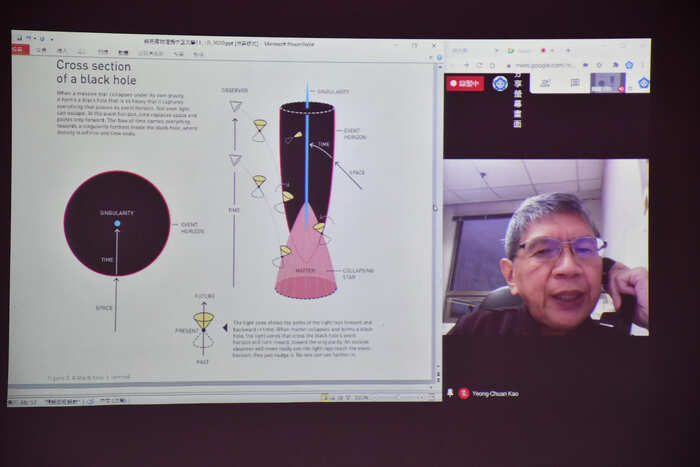
Task: Open the Meet chat icon
Action: [575, 83]
